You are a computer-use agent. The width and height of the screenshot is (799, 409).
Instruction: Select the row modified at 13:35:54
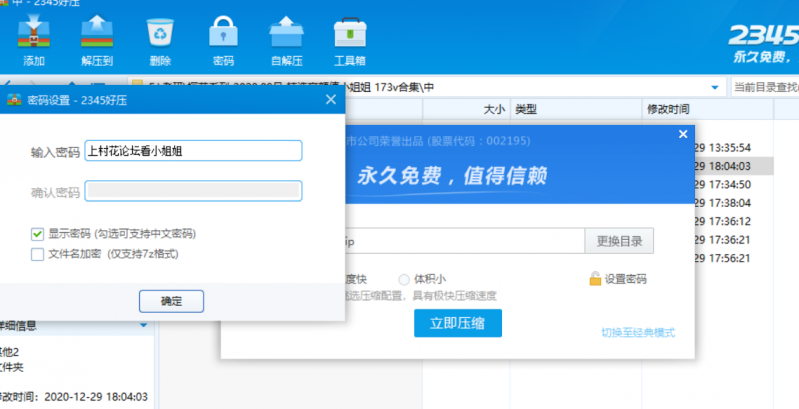pos(734,148)
